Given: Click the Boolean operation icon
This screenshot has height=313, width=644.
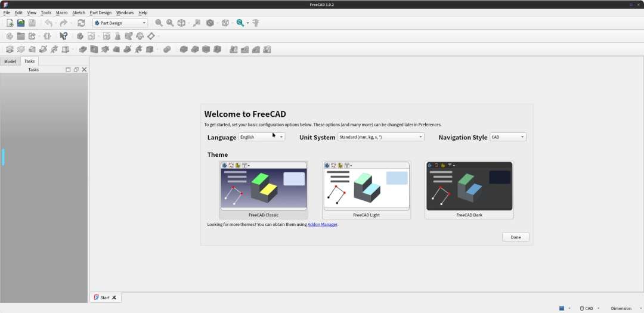Looking at the screenshot, I should pyautogui.click(x=167, y=49).
